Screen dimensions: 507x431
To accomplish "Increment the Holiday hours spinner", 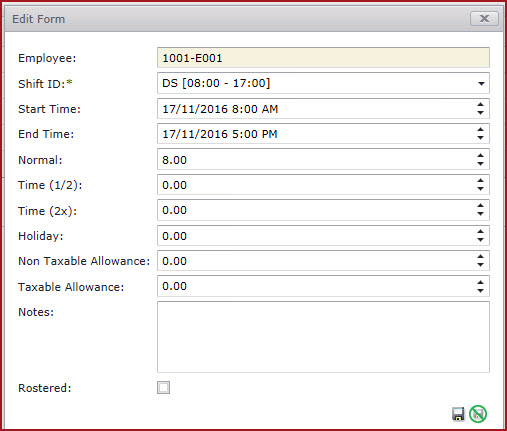I will coord(480,232).
